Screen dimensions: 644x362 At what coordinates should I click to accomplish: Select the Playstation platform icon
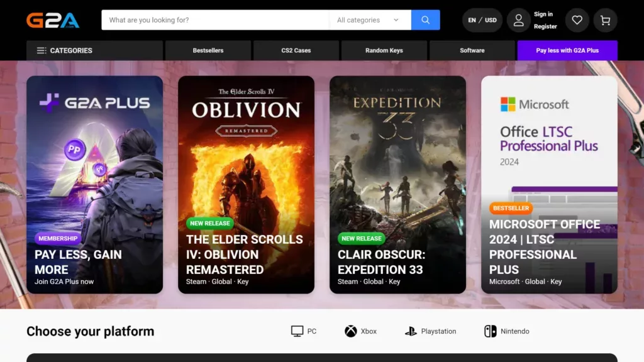[411, 331]
